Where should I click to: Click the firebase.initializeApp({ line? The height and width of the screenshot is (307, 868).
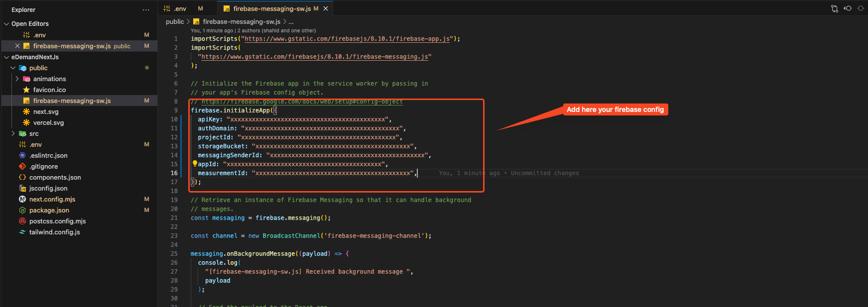[234, 110]
